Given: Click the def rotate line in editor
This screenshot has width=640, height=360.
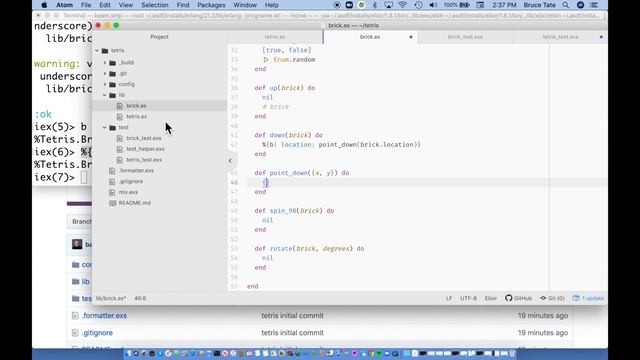Looking at the screenshot, I should click(x=309, y=248).
